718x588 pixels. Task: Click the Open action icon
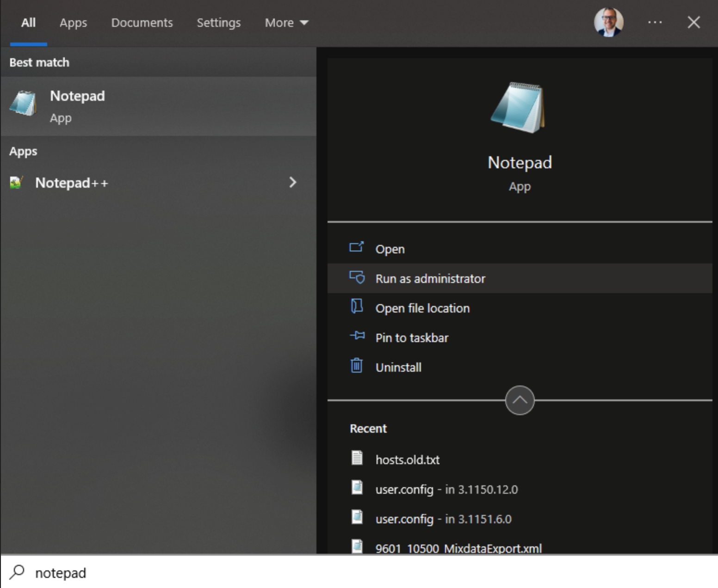click(357, 247)
